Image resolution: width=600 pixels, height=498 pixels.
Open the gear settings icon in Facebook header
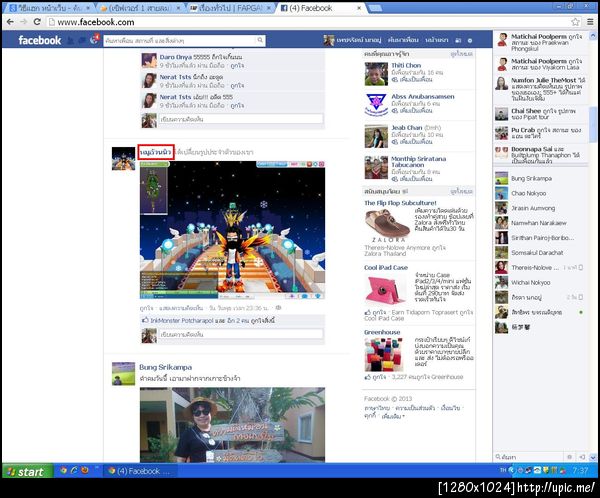click(x=470, y=40)
